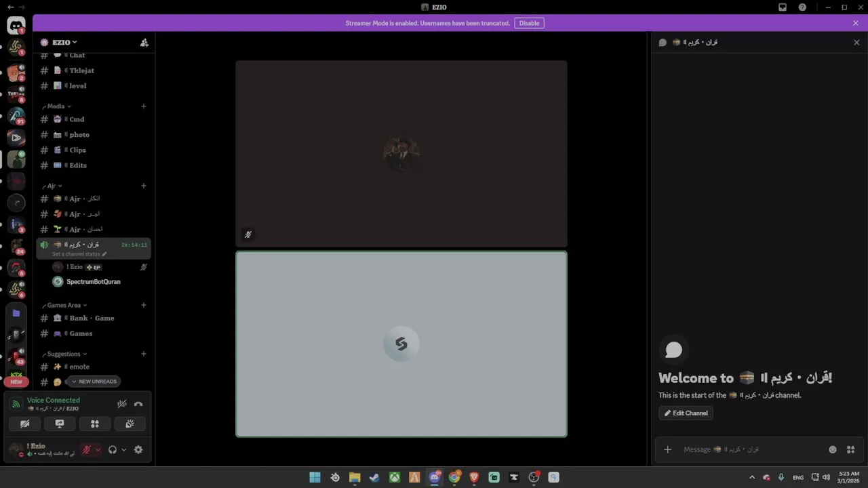Collapse the Games Area category
The width and height of the screenshot is (868, 488).
click(x=66, y=305)
